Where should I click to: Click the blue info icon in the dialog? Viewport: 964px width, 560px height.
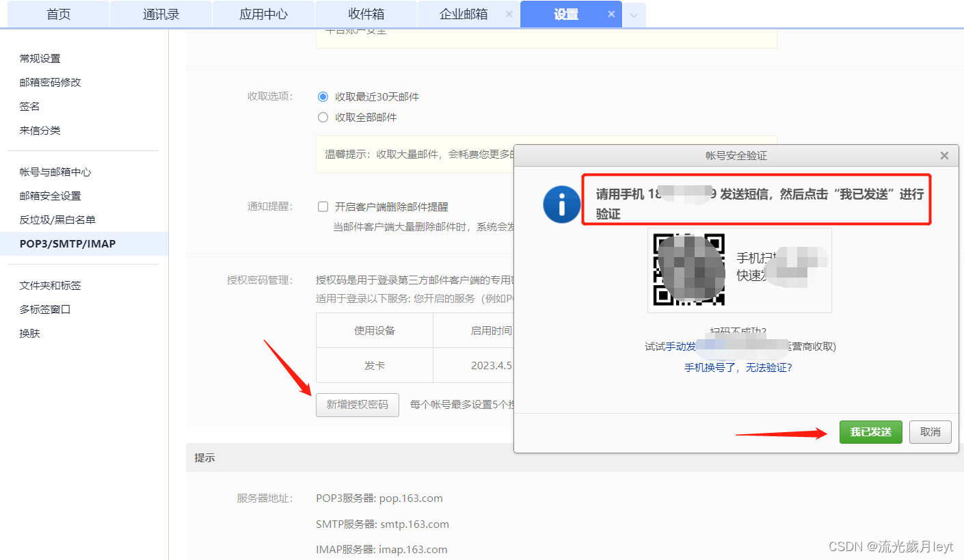click(561, 204)
